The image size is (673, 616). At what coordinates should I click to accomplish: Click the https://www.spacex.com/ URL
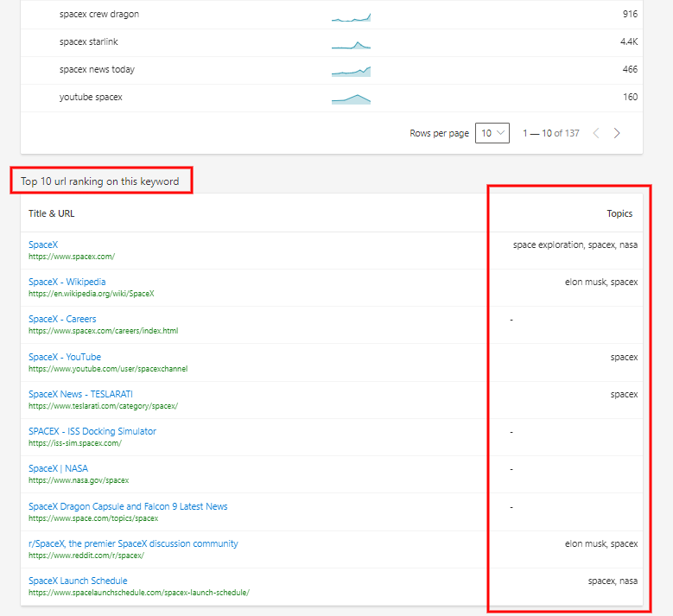point(72,257)
